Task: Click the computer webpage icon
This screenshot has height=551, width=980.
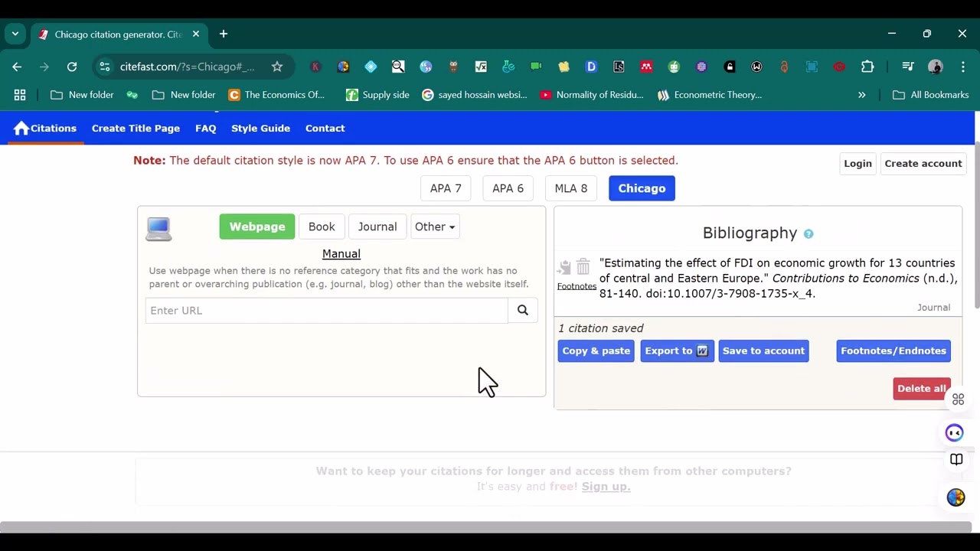Action: [158, 229]
